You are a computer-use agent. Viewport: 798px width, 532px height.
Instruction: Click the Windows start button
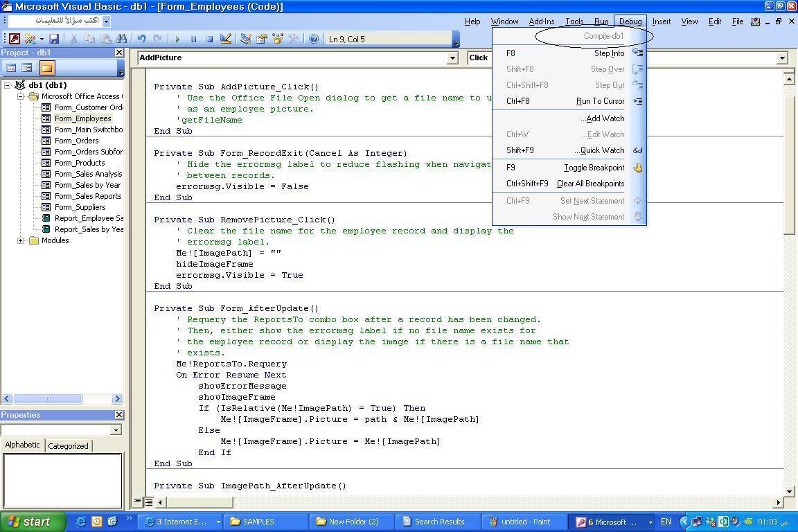pos(33,522)
